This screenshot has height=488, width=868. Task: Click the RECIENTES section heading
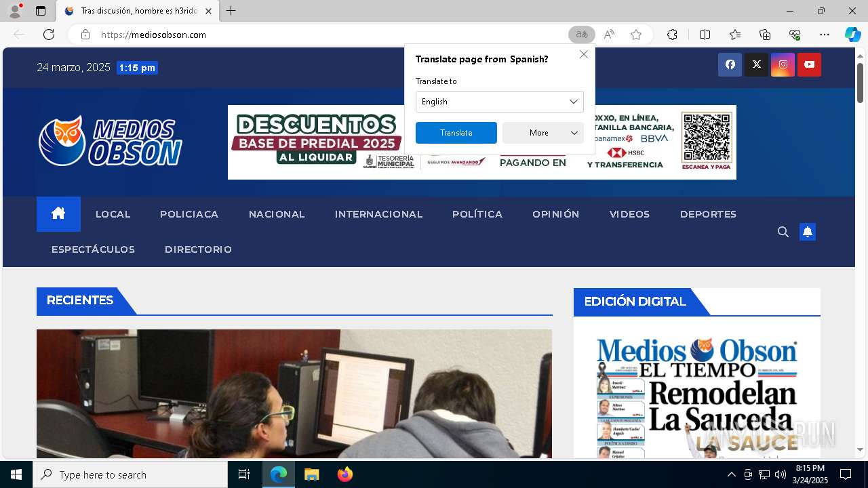coord(80,300)
